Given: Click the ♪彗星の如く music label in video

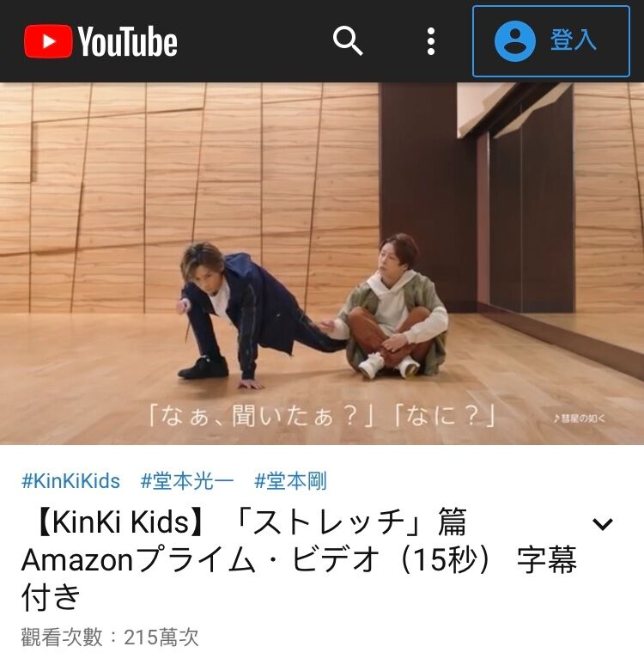Looking at the screenshot, I should (579, 418).
